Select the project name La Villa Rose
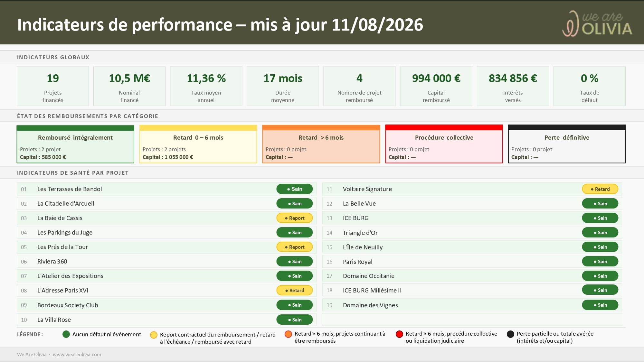The width and height of the screenshot is (644, 362). coord(54,320)
